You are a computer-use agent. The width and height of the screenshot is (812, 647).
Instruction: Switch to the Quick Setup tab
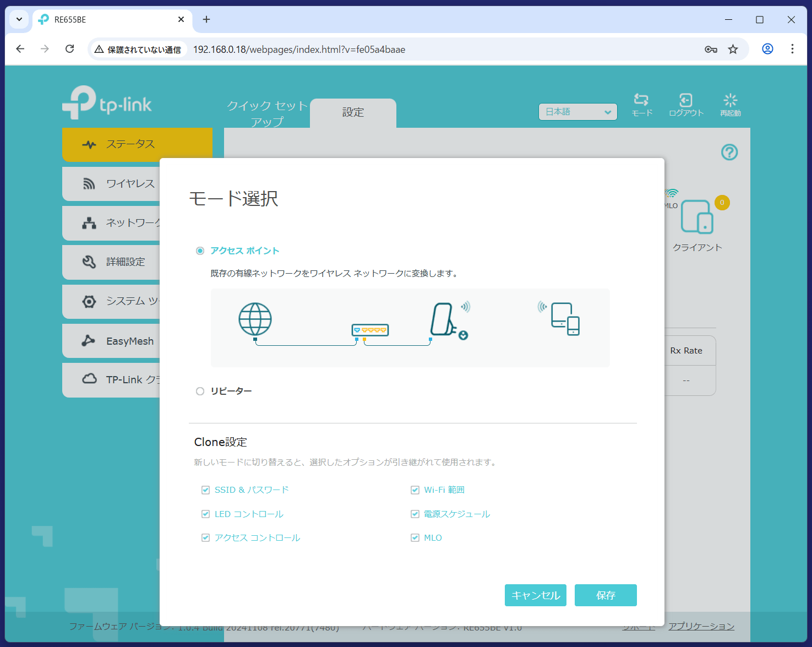point(267,113)
